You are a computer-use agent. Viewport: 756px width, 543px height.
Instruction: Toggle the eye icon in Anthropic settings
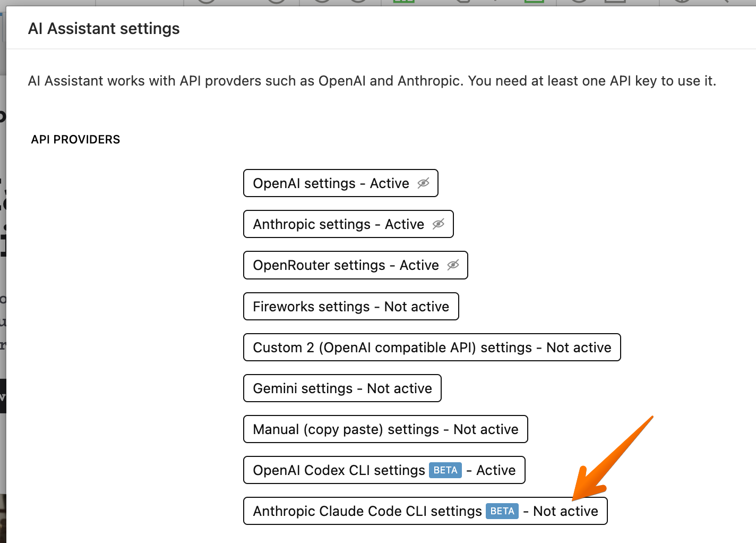[438, 224]
